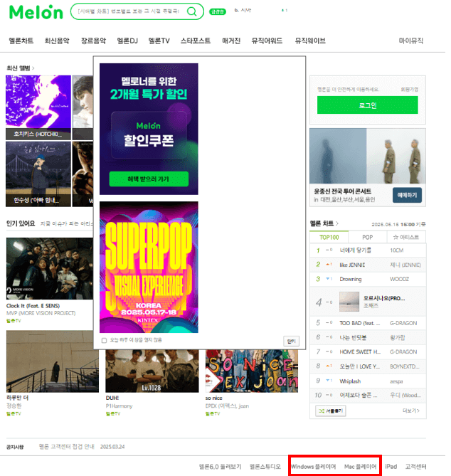
Task: Open the DUH! video thumbnail
Action: coord(152,371)
